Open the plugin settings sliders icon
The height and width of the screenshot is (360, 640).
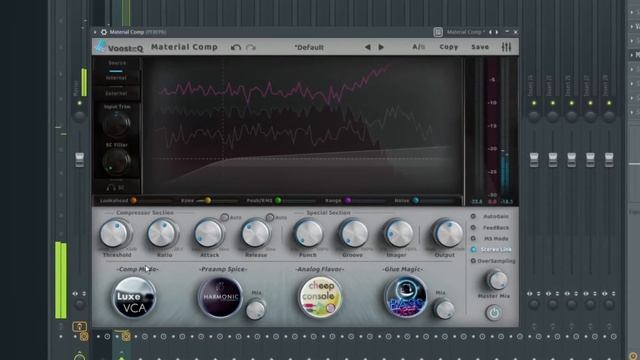point(506,47)
